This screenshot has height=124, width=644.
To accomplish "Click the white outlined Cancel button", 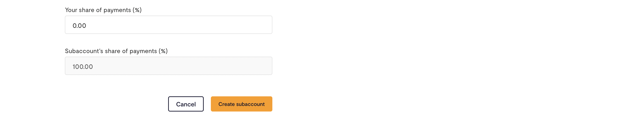I will click(x=186, y=104).
